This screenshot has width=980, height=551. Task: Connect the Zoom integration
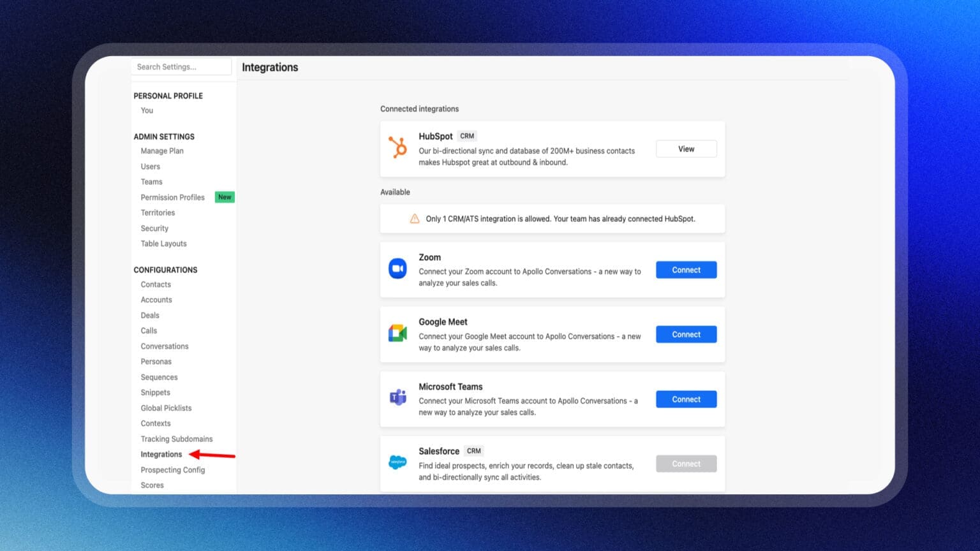pyautogui.click(x=686, y=270)
